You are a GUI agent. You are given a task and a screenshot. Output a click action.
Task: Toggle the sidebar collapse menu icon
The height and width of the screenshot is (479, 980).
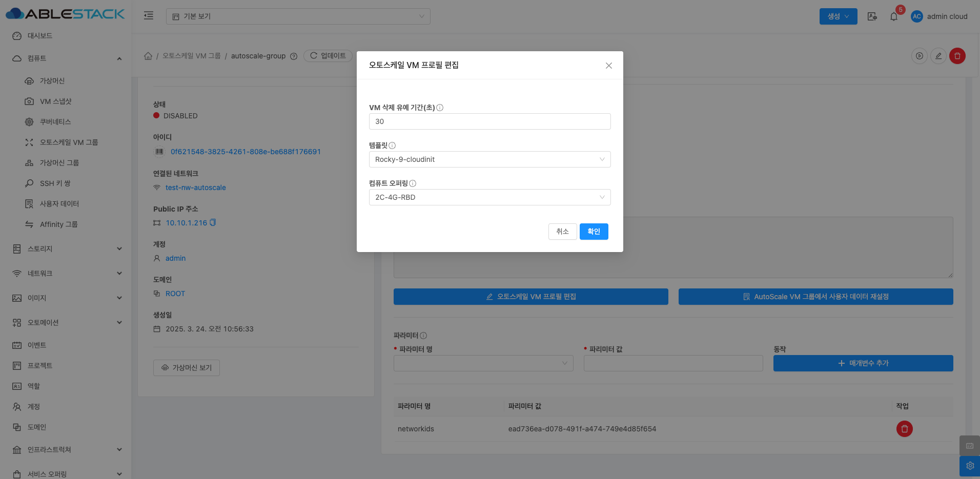pos(149,16)
